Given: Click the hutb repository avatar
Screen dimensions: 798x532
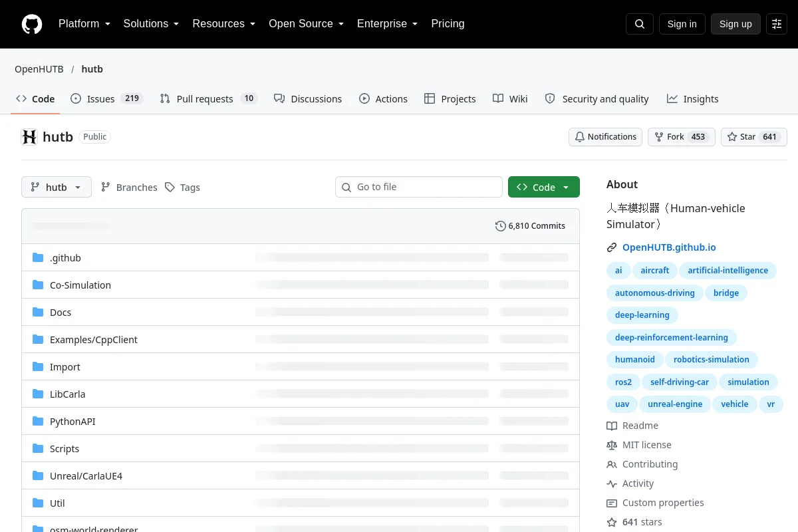Looking at the screenshot, I should (29, 137).
